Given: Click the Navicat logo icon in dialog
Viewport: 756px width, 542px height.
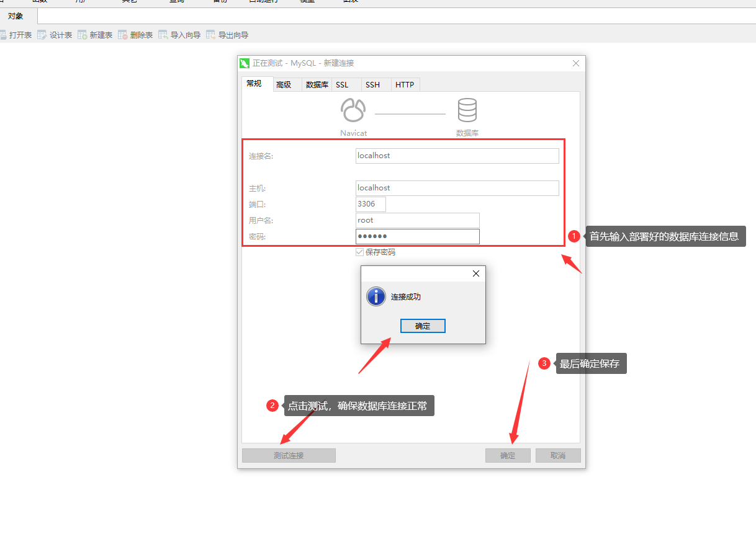Looking at the screenshot, I should click(x=353, y=111).
